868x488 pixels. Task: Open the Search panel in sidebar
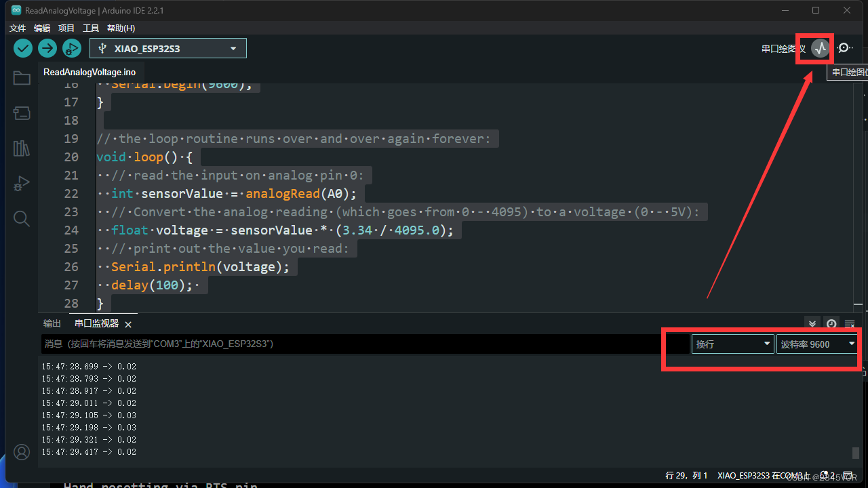[22, 218]
